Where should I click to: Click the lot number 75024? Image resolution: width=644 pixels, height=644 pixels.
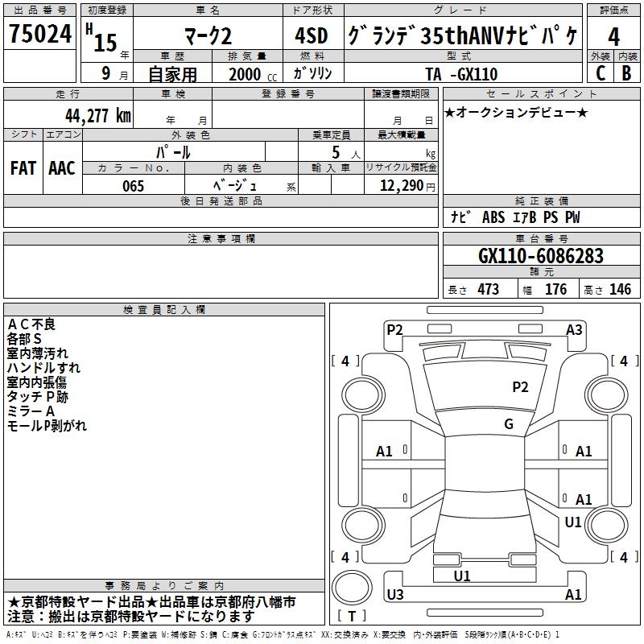[40, 34]
